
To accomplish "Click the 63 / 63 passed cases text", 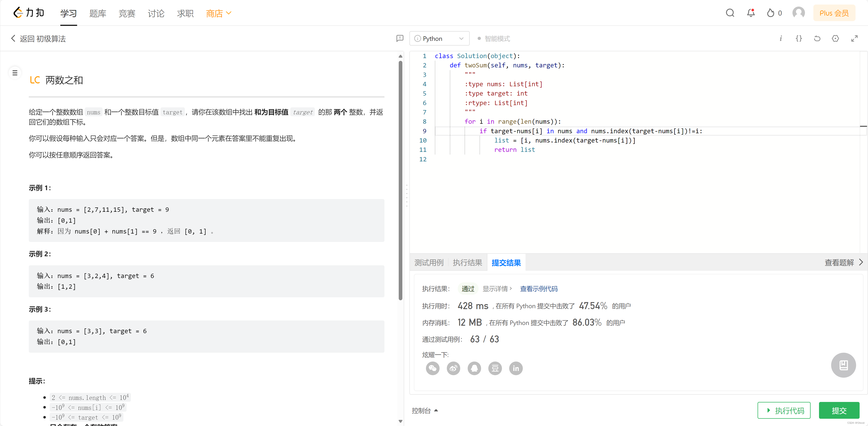I will [484, 339].
